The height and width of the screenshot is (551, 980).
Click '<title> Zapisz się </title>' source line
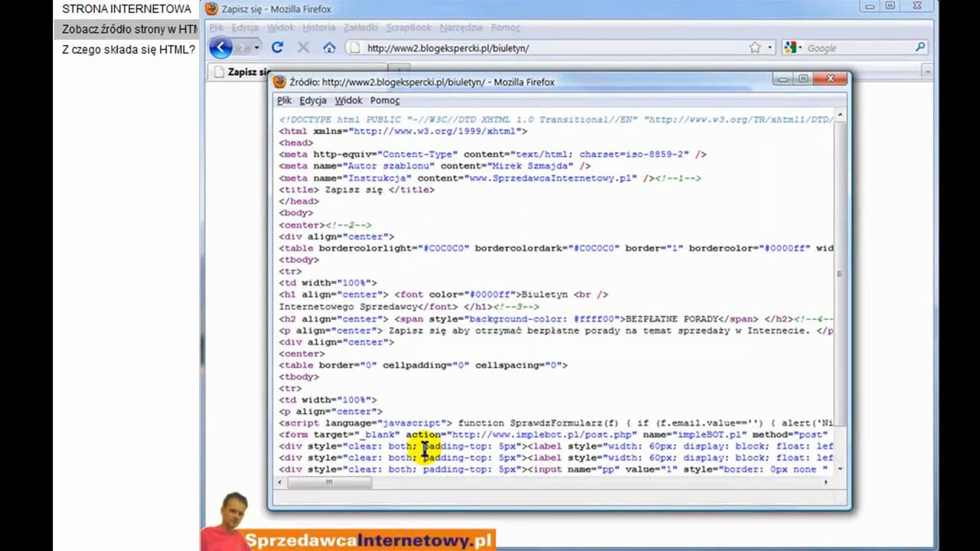(x=357, y=190)
